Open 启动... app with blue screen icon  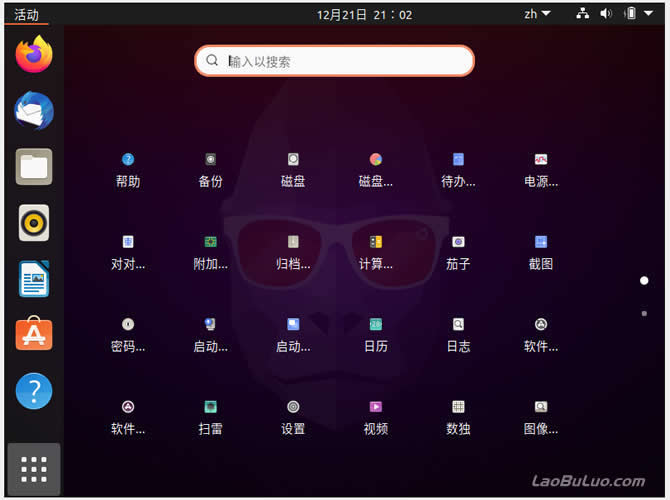click(x=293, y=335)
